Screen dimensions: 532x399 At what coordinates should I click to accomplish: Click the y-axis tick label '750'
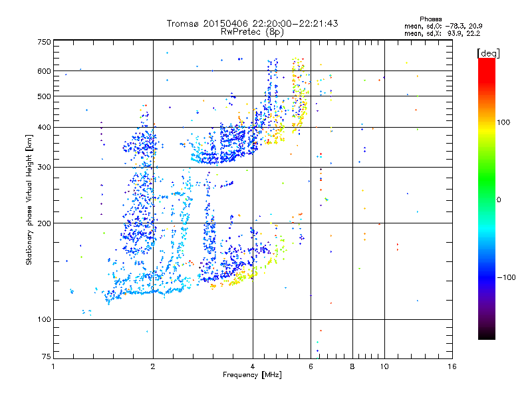click(x=45, y=42)
